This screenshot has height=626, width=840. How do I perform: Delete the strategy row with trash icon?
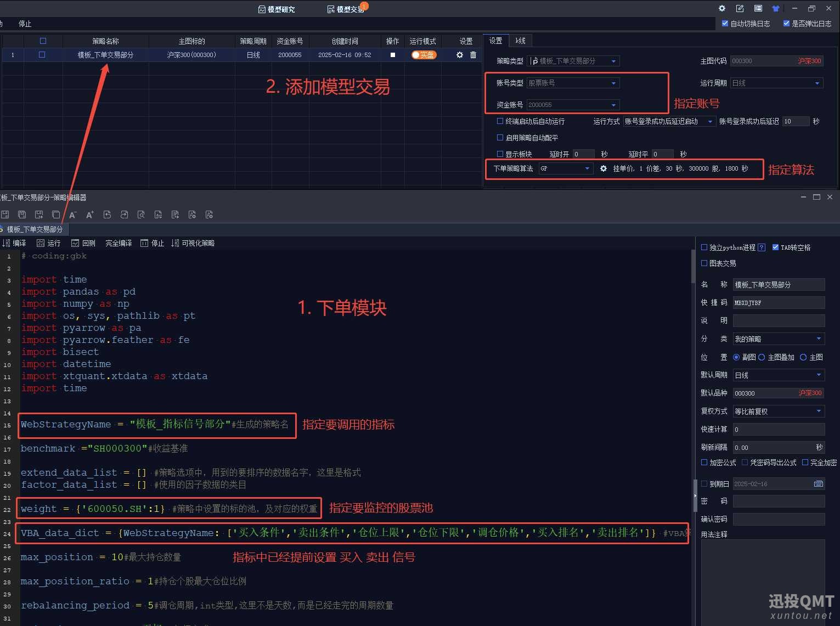473,55
